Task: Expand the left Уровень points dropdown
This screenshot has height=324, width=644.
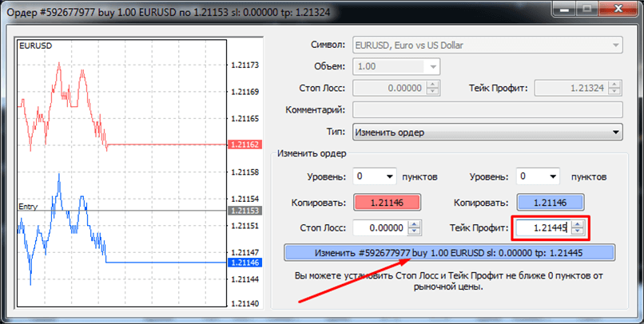Action: (x=390, y=176)
